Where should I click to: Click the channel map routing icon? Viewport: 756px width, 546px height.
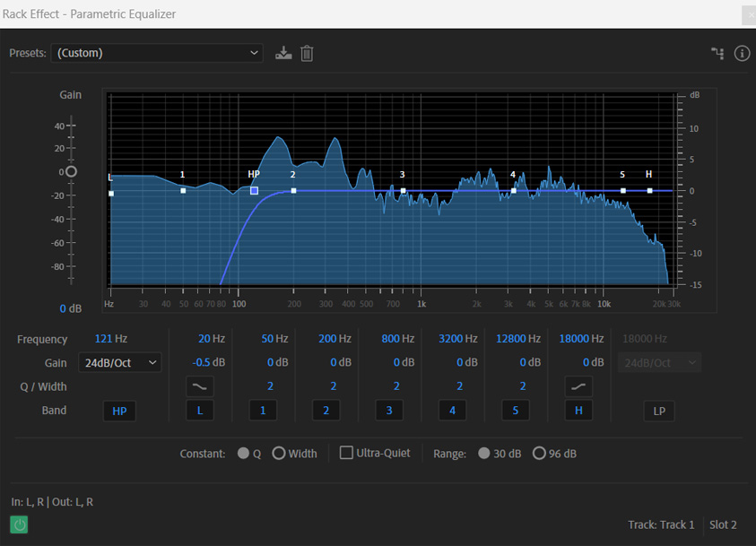717,53
